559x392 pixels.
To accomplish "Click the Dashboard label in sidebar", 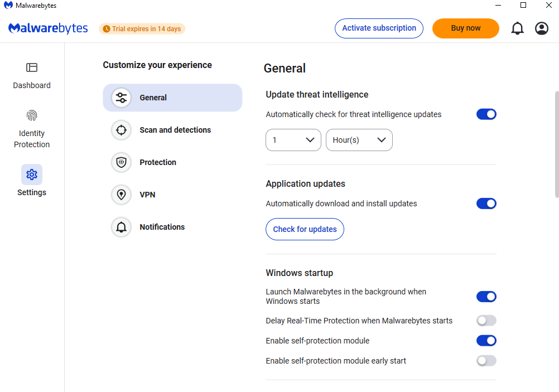I will [x=32, y=85].
